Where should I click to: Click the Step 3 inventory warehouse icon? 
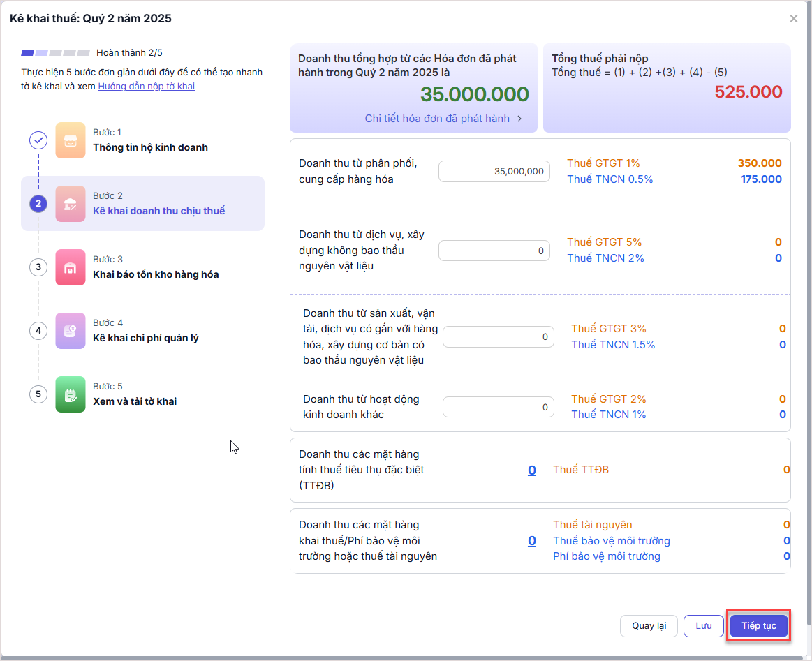coord(70,267)
